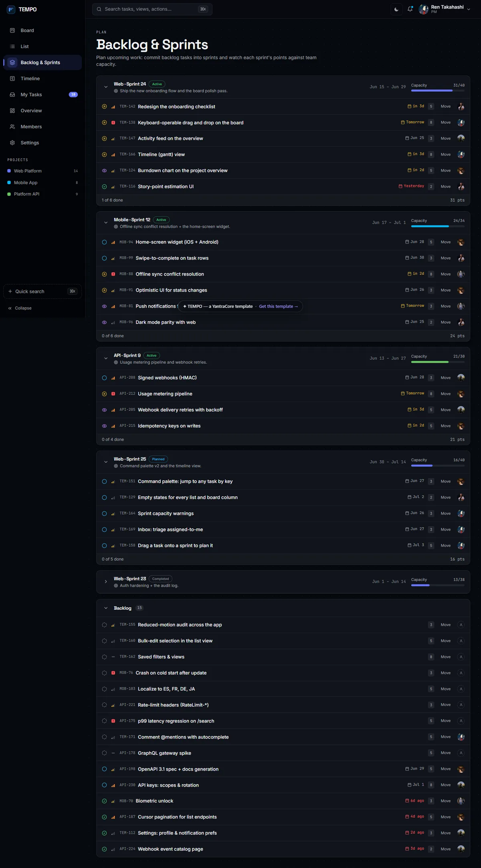Click into the search tasks field
This screenshot has width=481, height=868.
point(152,9)
